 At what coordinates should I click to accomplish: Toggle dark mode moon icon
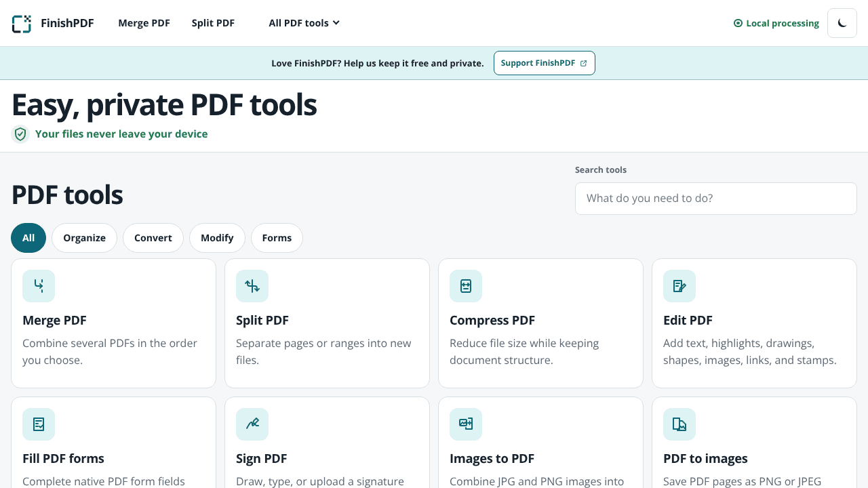point(842,23)
